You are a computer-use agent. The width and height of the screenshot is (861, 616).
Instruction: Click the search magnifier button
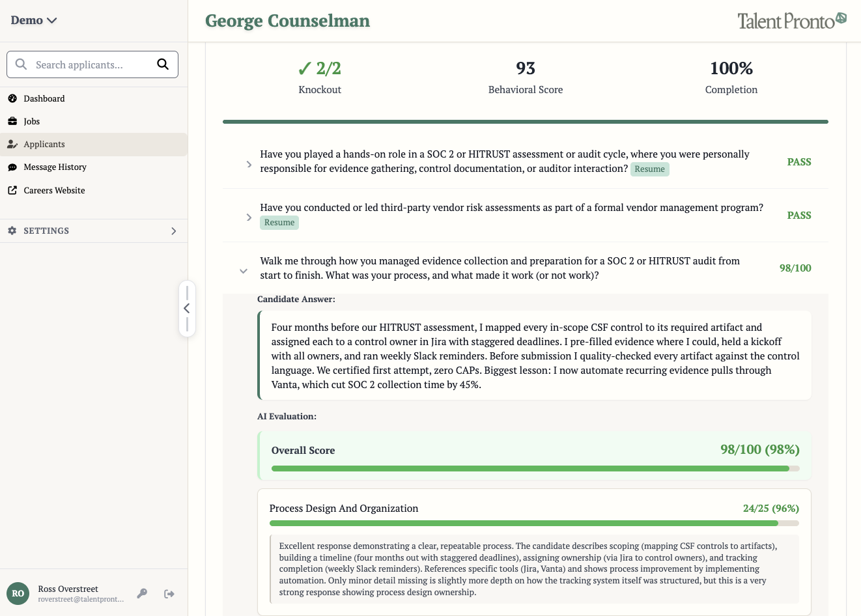coord(163,64)
